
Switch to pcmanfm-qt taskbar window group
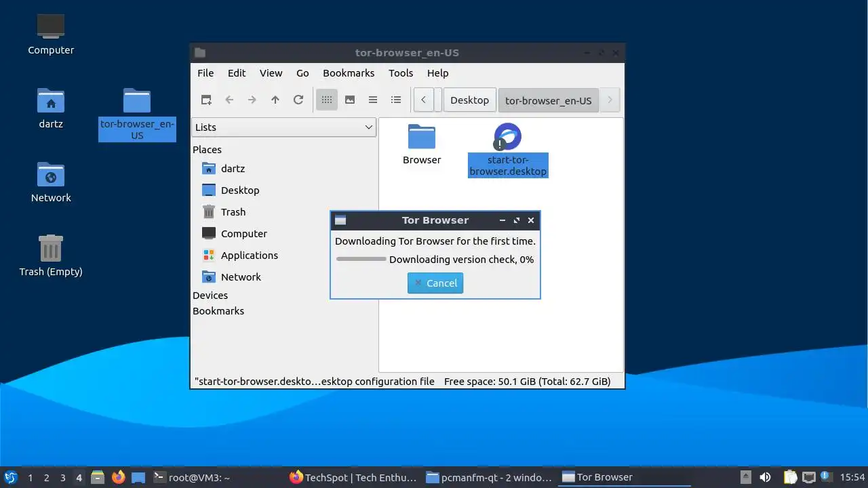[x=490, y=477]
